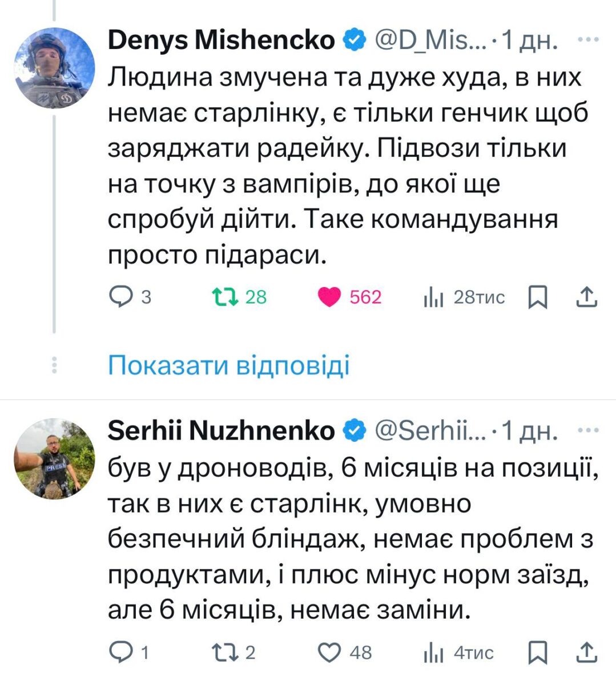616x685 pixels.
Task: Undo retweet on Denys Mishencko's post
Action: (x=224, y=297)
